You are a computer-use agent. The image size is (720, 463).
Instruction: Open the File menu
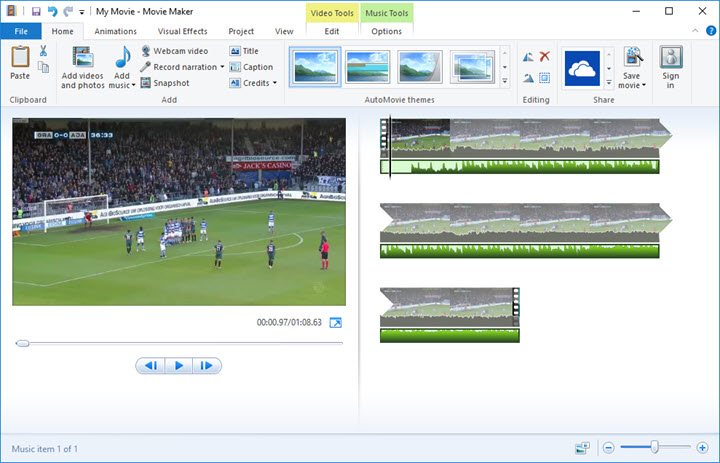21,31
